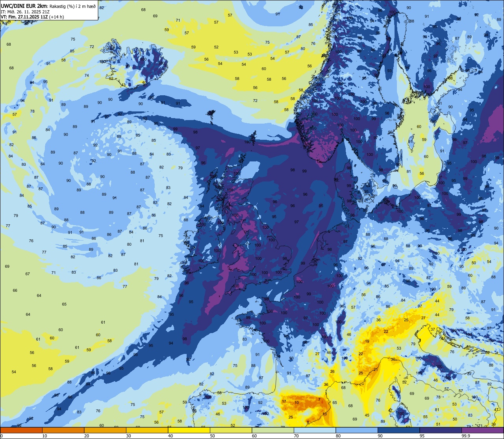Click the parameter label "Rakastig (%) í 2 m hæð"

point(72,6)
